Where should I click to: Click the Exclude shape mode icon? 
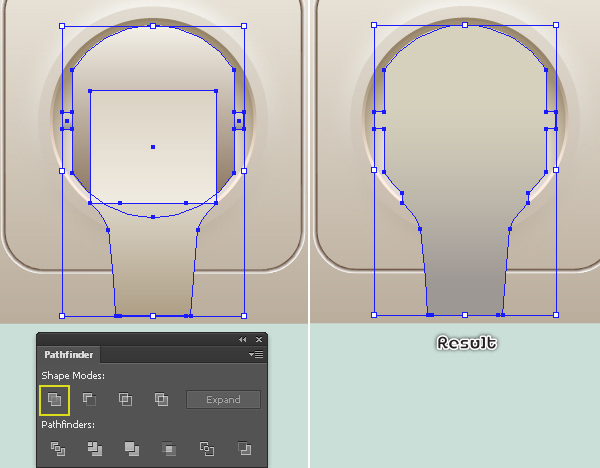coord(161,400)
